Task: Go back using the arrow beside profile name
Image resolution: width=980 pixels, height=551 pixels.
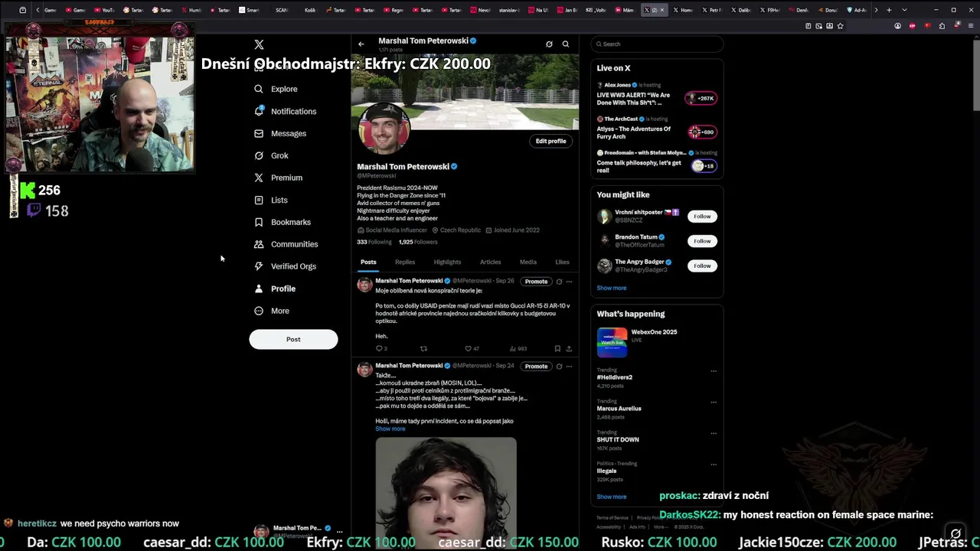Action: coord(361,44)
